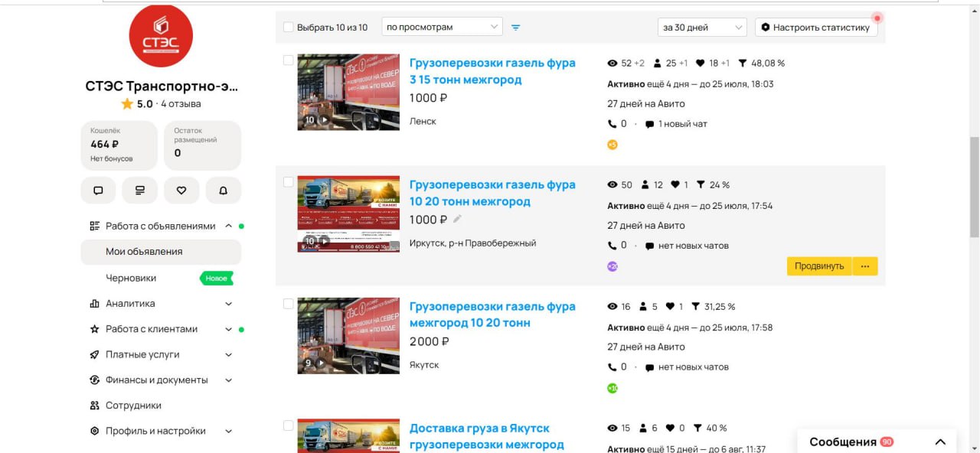Image resolution: width=980 pixels, height=453 pixels.
Task: Open thumbnail of Lensk '3 15 тонн' listing
Action: (348, 92)
